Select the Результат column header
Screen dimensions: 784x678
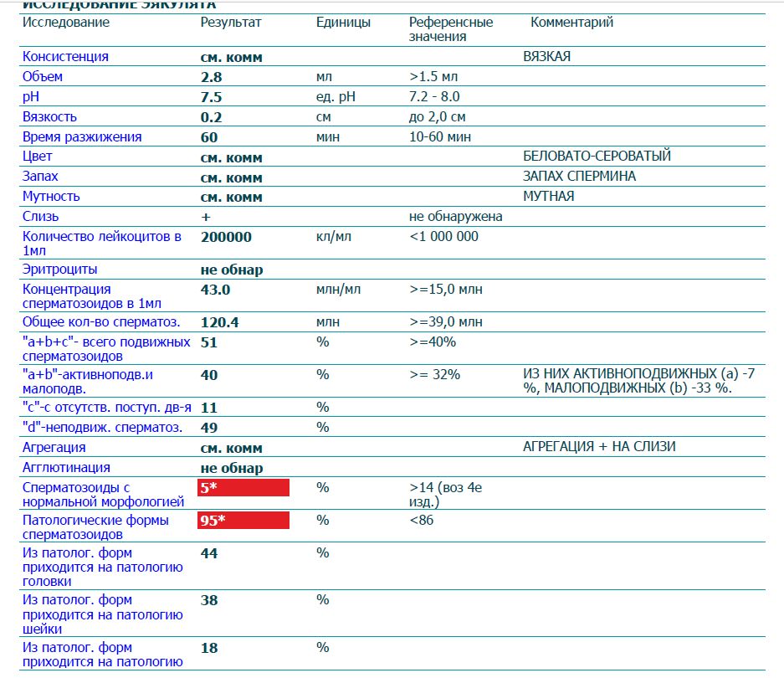pyautogui.click(x=231, y=23)
